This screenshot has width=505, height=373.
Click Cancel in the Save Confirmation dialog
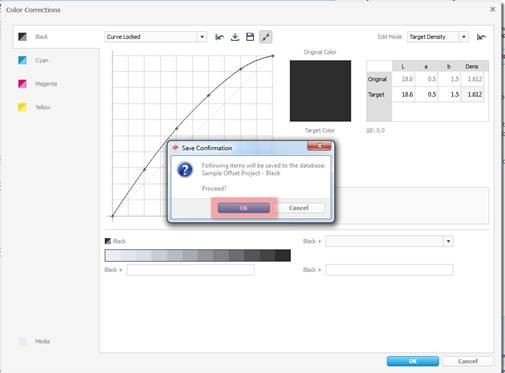pyautogui.click(x=298, y=208)
